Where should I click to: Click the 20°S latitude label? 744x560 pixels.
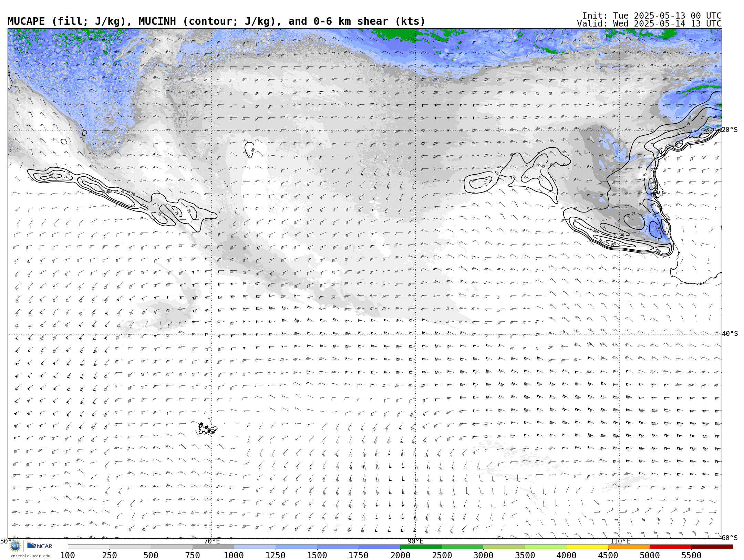730,130
